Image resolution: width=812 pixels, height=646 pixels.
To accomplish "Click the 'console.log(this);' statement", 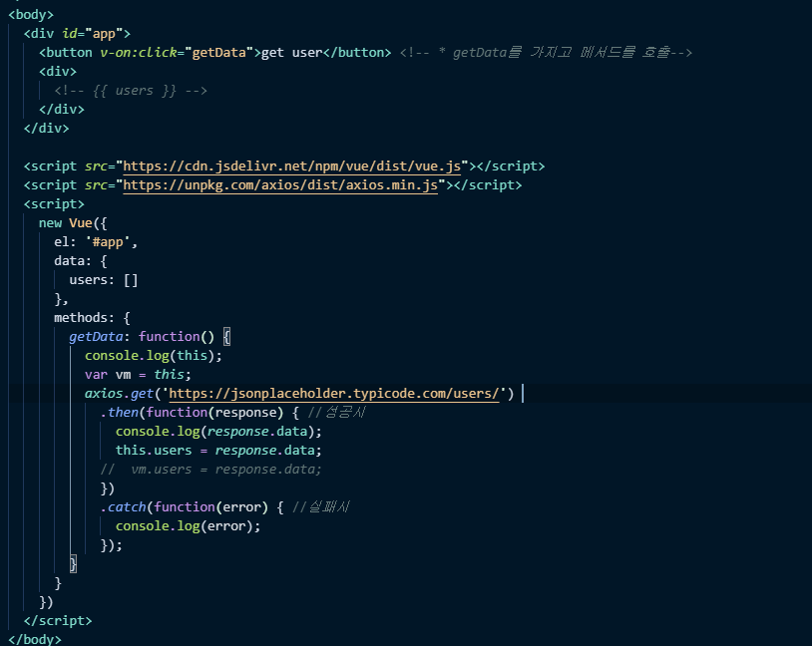I will (154, 356).
